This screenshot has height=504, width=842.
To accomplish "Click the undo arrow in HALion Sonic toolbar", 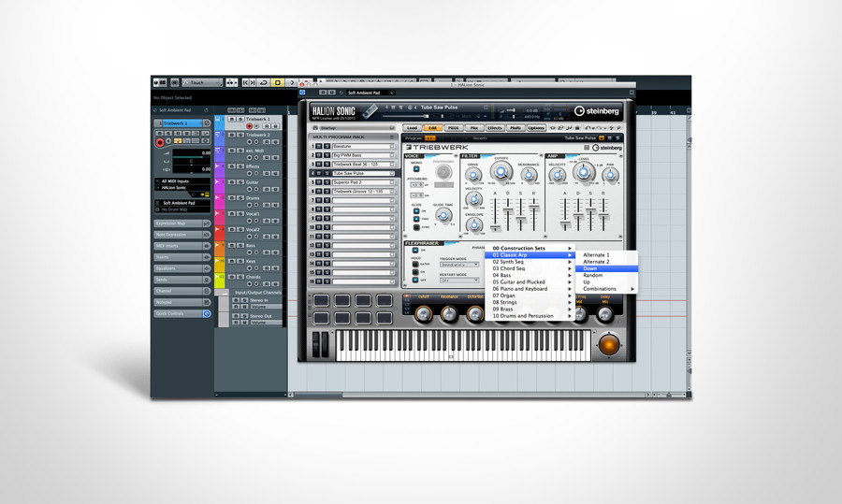I will click(588, 128).
